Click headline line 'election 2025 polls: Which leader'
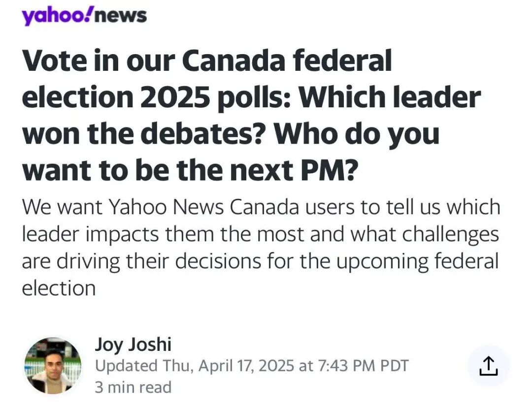Image resolution: width=532 pixels, height=405 pixels. coord(251,97)
